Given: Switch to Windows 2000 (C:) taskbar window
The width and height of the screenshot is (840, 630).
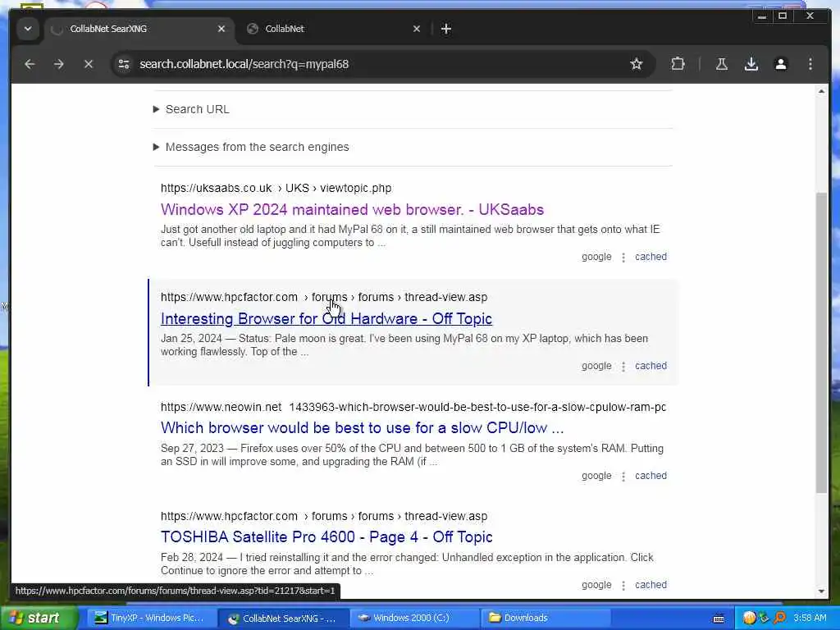Looking at the screenshot, I should click(x=416, y=619).
